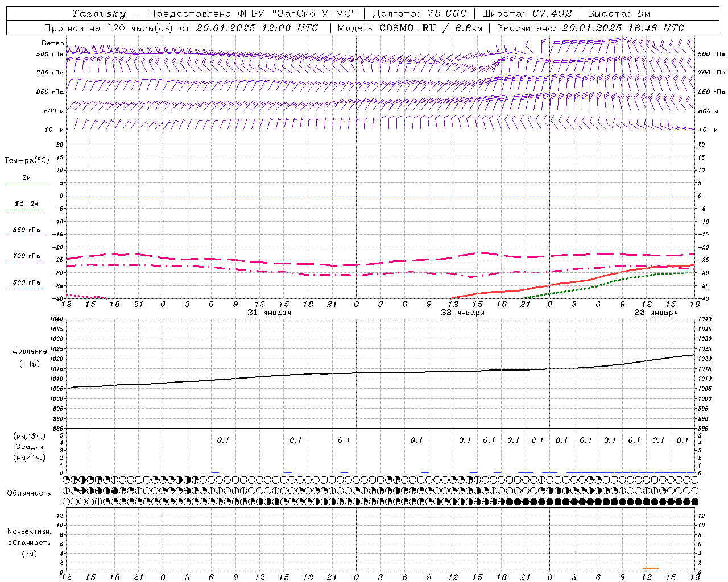Click the Ветер label of the wind panel
The image size is (728, 582).
coord(53,43)
